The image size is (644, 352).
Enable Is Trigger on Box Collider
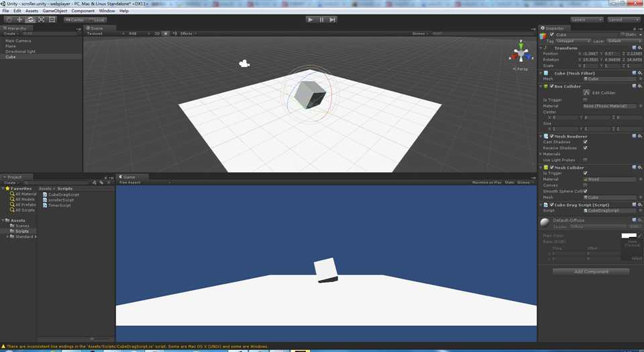click(585, 99)
